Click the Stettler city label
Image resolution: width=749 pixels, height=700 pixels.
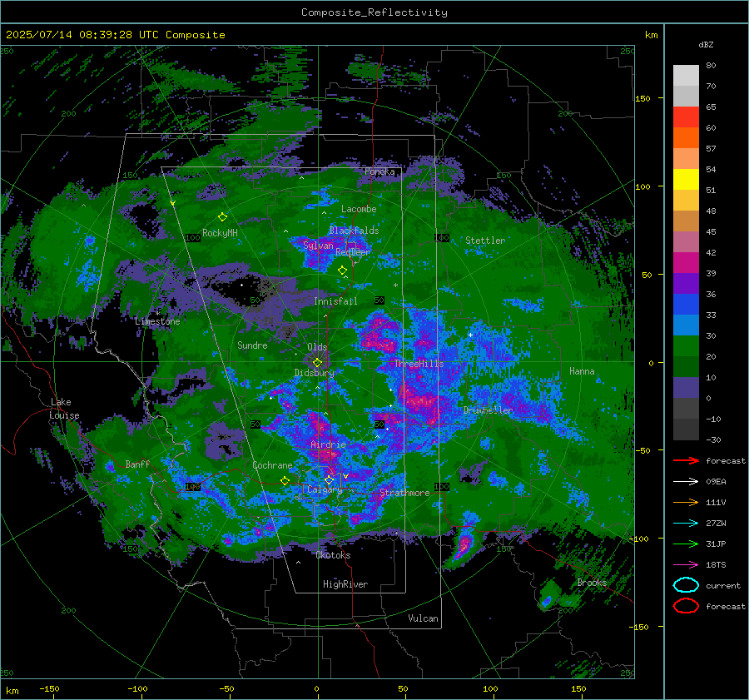[485, 241]
